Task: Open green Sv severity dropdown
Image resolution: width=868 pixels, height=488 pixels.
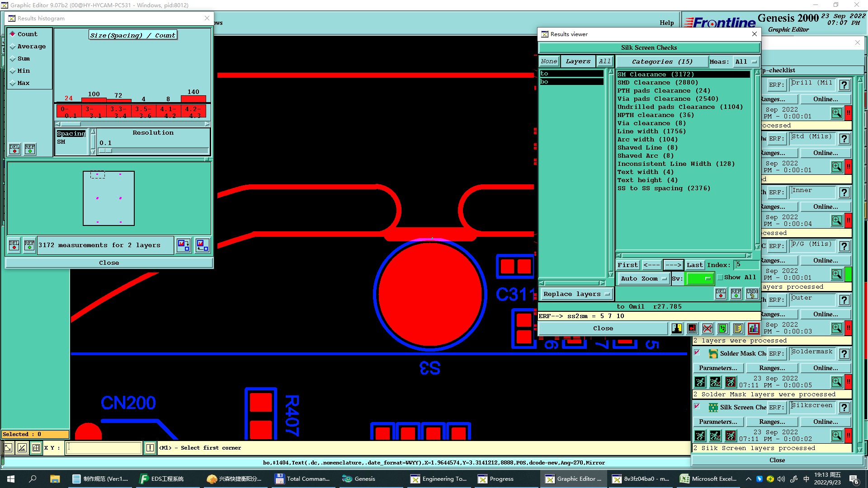Action: point(699,279)
